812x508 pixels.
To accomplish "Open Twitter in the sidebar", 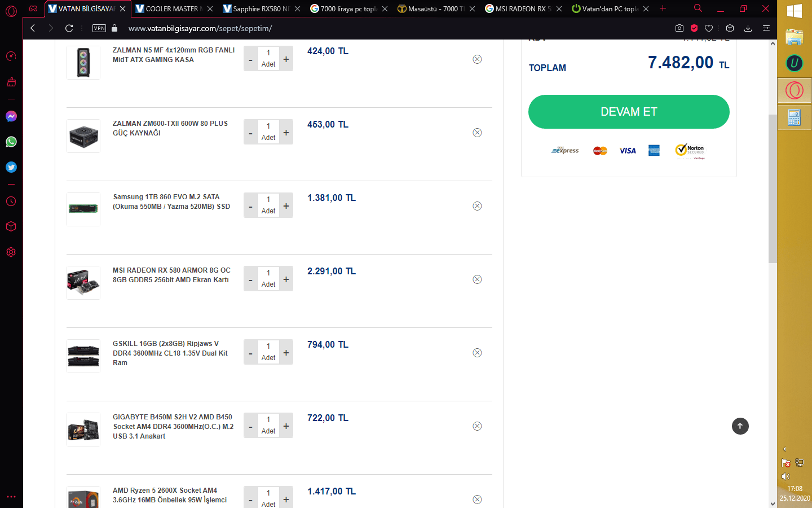I will click(11, 167).
